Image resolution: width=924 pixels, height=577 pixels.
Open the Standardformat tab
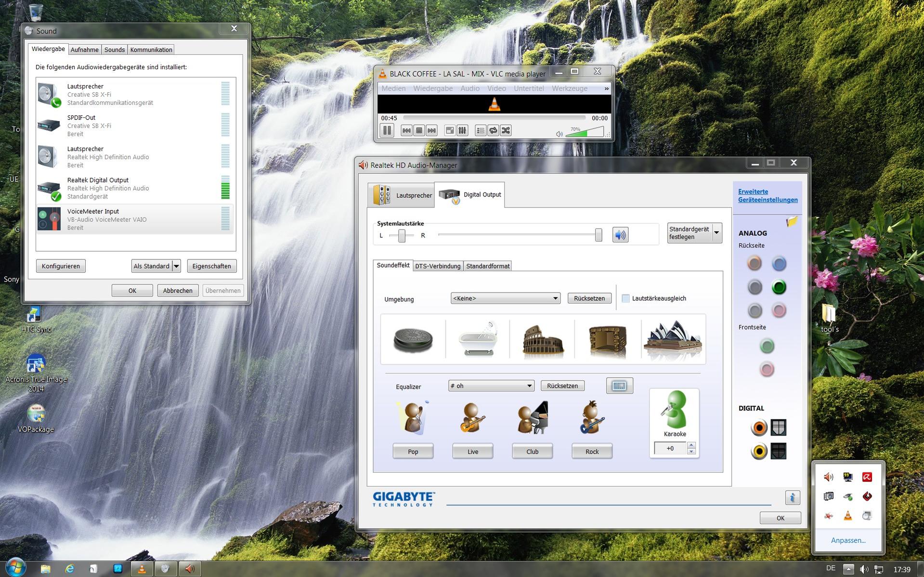488,266
